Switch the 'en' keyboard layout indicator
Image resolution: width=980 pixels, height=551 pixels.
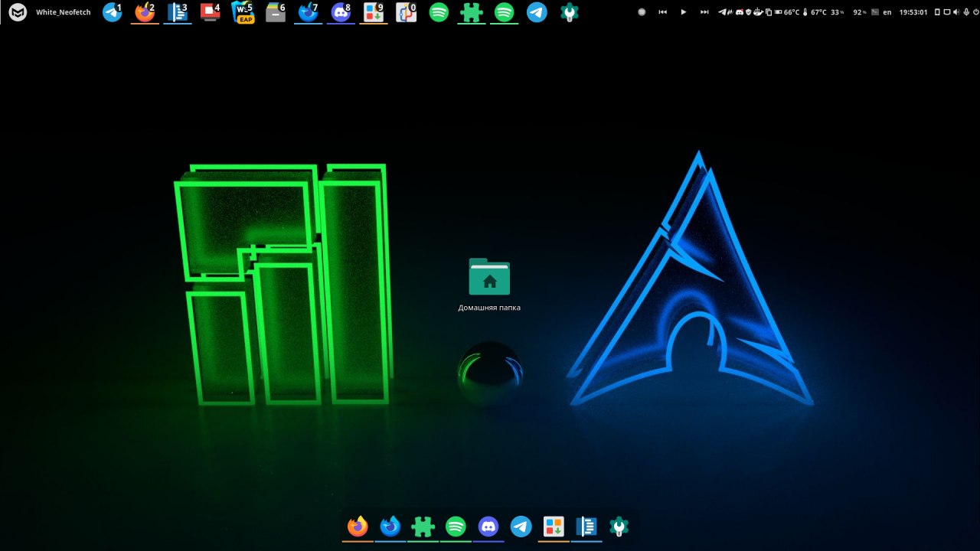coord(887,12)
